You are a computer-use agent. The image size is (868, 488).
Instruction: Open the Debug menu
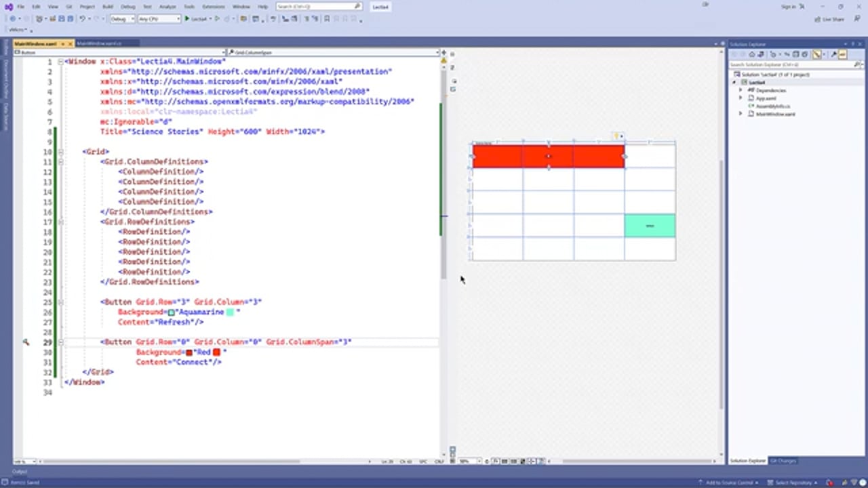pos(127,7)
